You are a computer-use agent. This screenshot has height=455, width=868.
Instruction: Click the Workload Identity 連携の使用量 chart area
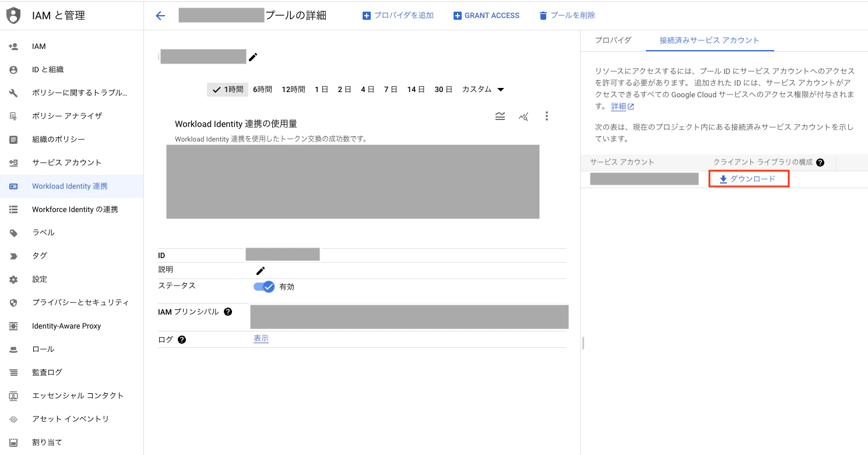353,182
